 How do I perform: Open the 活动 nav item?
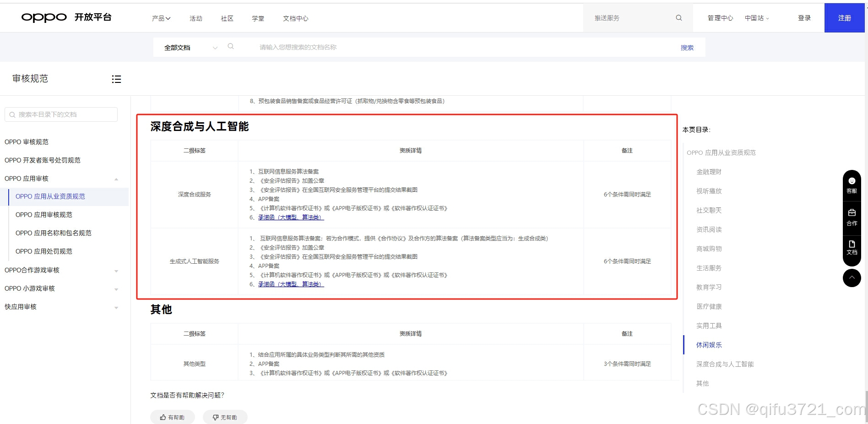point(196,18)
